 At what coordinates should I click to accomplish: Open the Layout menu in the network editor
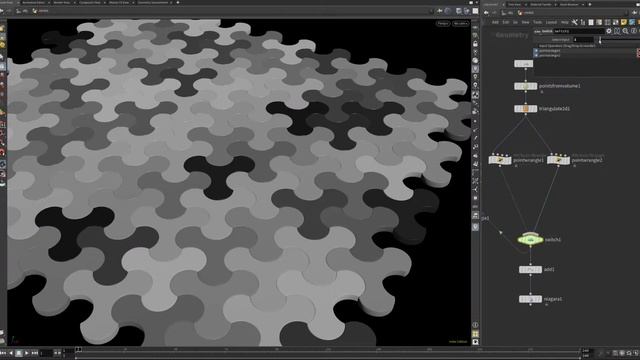(x=551, y=22)
